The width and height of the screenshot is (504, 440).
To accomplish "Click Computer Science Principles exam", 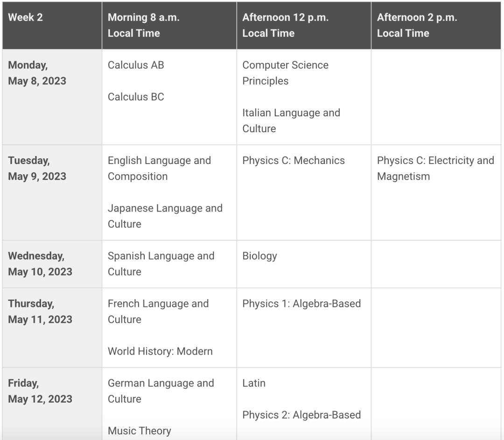I will point(285,73).
